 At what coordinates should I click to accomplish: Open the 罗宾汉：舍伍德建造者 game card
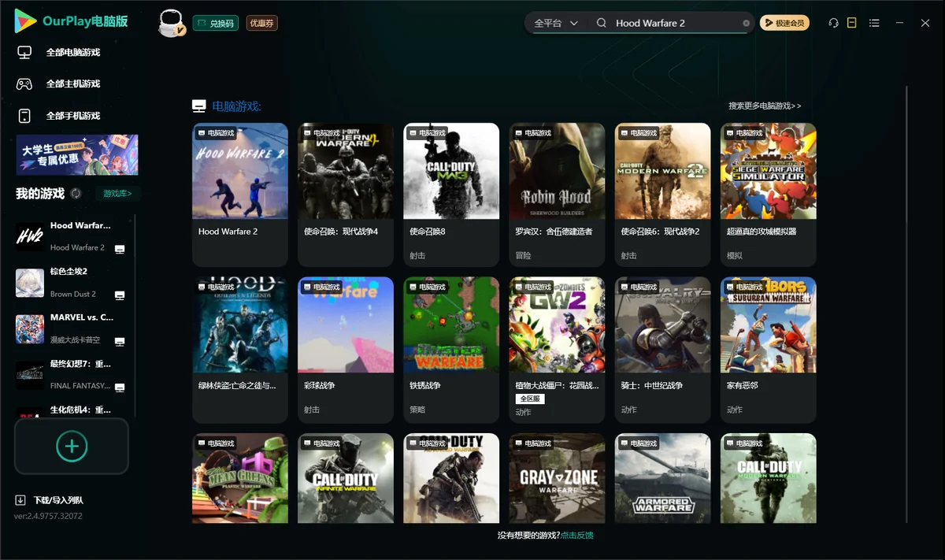[x=557, y=195]
